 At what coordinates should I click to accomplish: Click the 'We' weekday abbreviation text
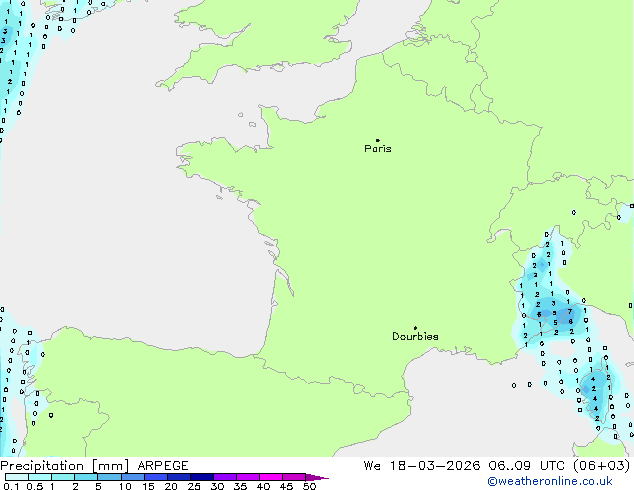coord(372,466)
